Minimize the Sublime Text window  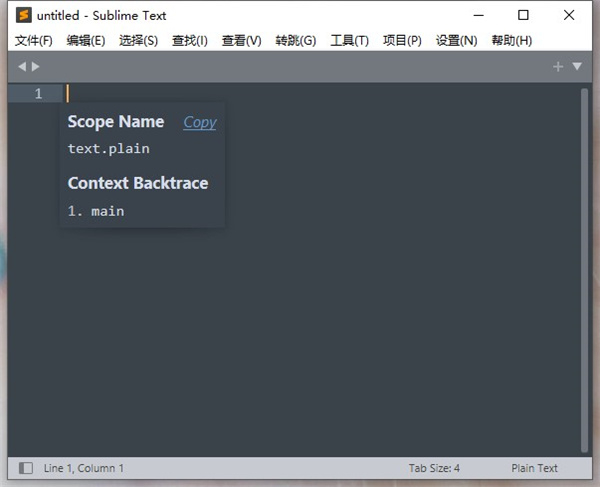click(478, 15)
